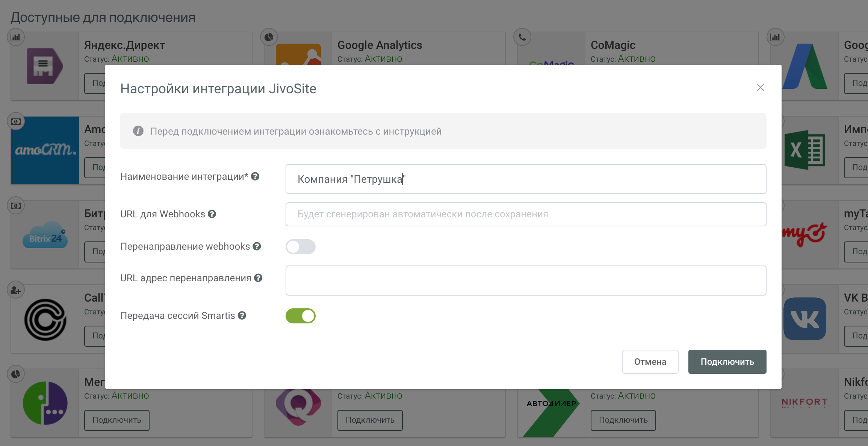Click help icon beside URL для Webhooks

point(212,214)
